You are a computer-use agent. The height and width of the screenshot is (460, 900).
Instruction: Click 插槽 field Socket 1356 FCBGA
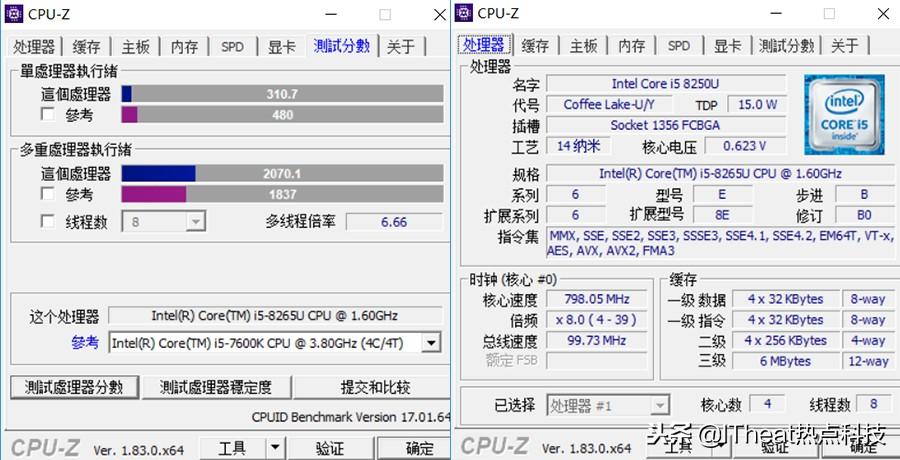(665, 125)
